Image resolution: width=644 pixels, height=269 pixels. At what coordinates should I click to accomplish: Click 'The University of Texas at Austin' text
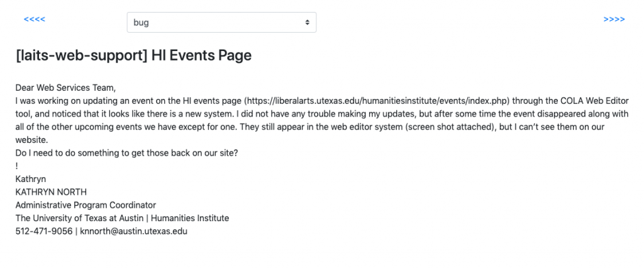pos(80,218)
